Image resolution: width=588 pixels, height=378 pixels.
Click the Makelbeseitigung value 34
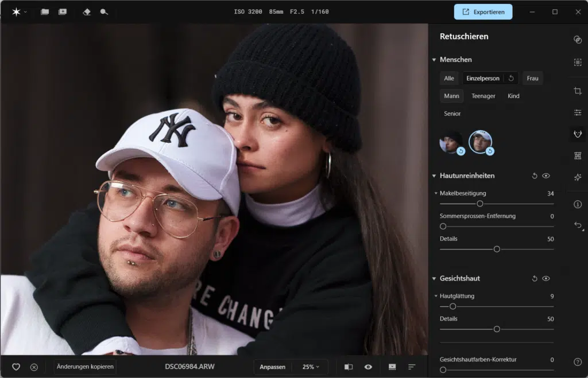tap(550, 194)
